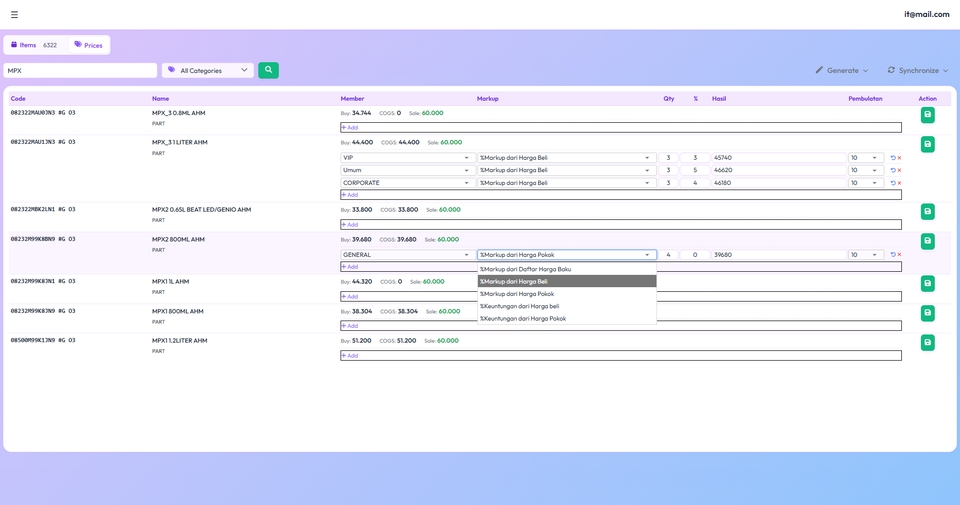Reset the VIP price row
This screenshot has height=505, width=960.
pos(893,158)
